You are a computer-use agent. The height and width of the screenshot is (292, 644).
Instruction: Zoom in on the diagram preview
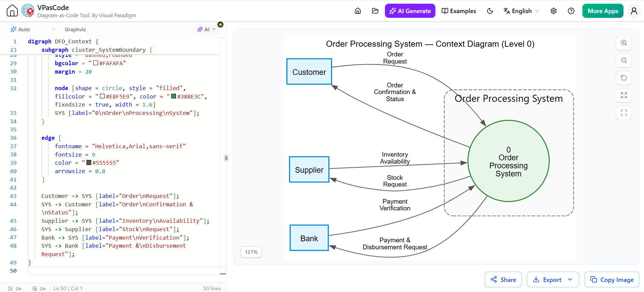[624, 43]
